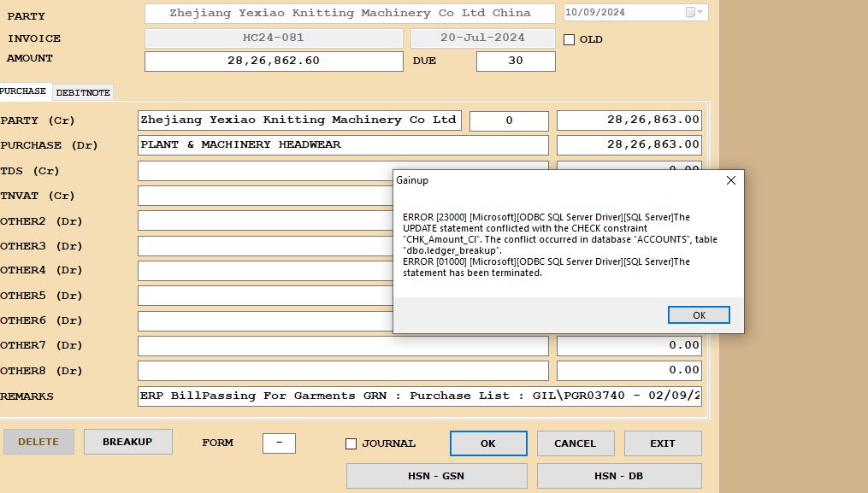Select the PURCHASE tab
Viewport: 868px width, 493px height.
coord(24,91)
